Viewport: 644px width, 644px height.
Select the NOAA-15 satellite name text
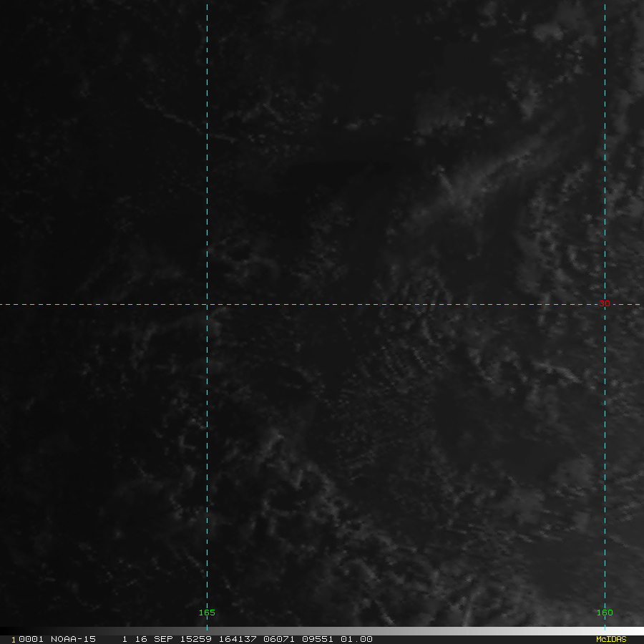click(x=73, y=639)
